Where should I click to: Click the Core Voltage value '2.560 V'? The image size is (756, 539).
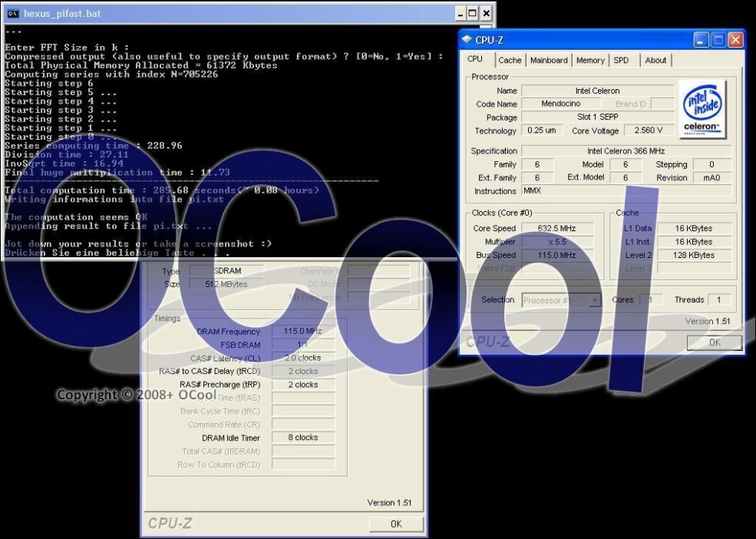tap(649, 131)
